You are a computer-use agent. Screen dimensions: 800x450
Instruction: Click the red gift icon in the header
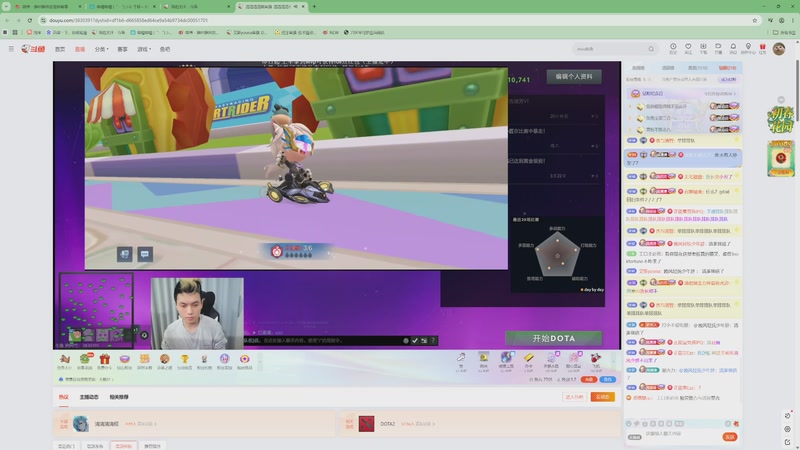coord(763,48)
